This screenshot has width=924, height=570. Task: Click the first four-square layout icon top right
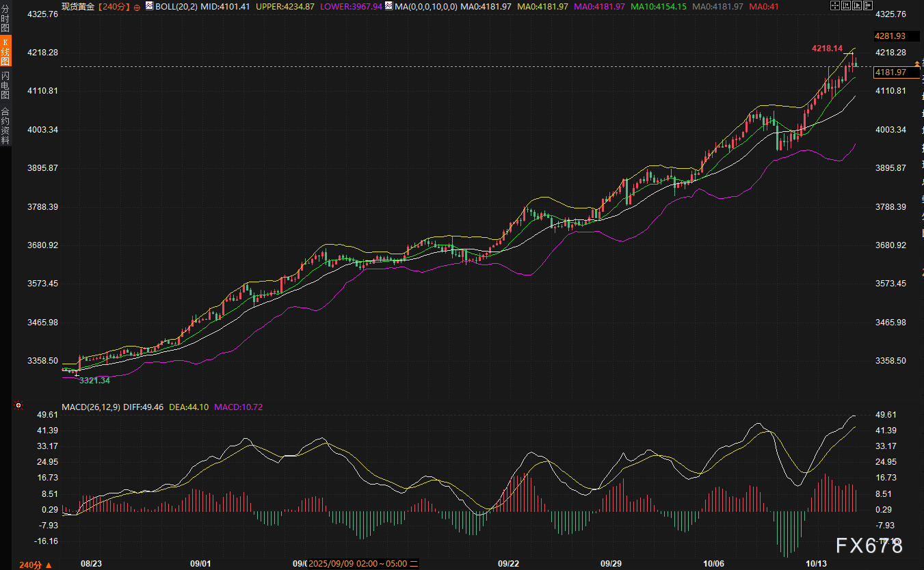click(835, 6)
